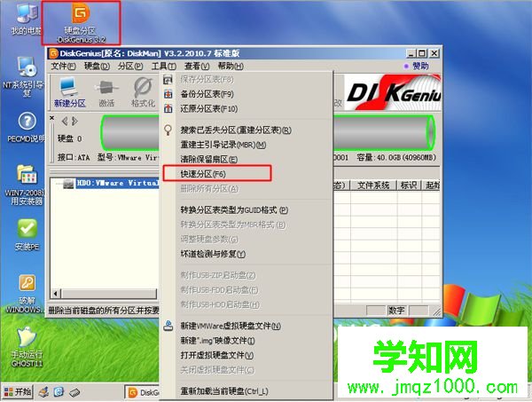Click the 标识 column header
Viewport: 532px width, 402px height.
[x=409, y=185]
